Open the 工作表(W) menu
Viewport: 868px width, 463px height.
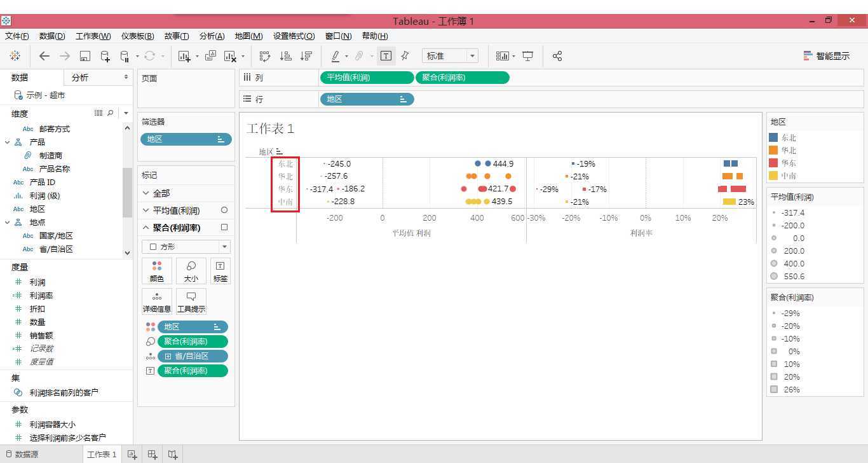[x=93, y=36]
